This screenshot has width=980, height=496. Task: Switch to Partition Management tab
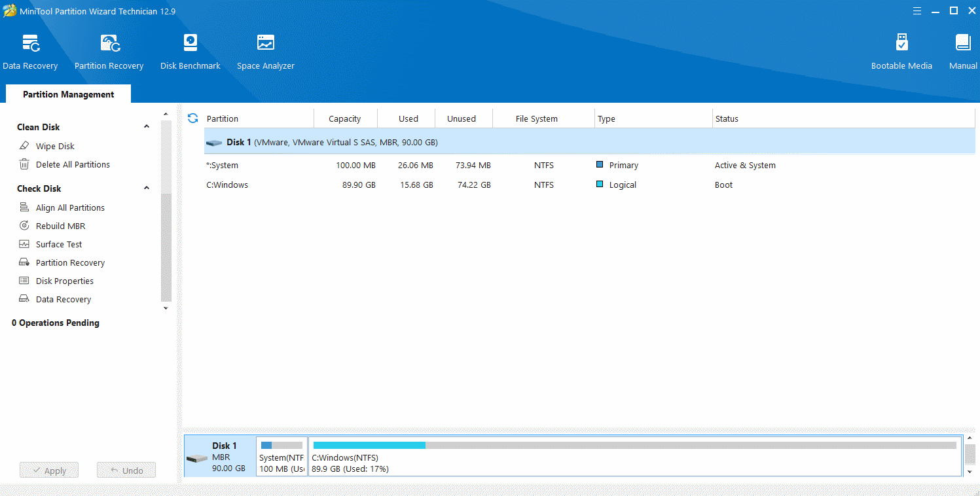pyautogui.click(x=68, y=95)
